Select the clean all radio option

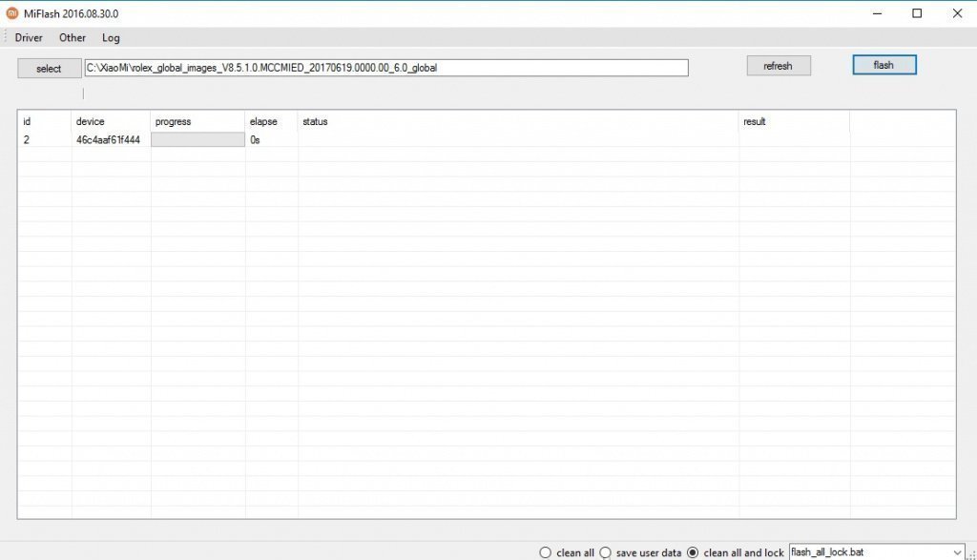point(567,552)
